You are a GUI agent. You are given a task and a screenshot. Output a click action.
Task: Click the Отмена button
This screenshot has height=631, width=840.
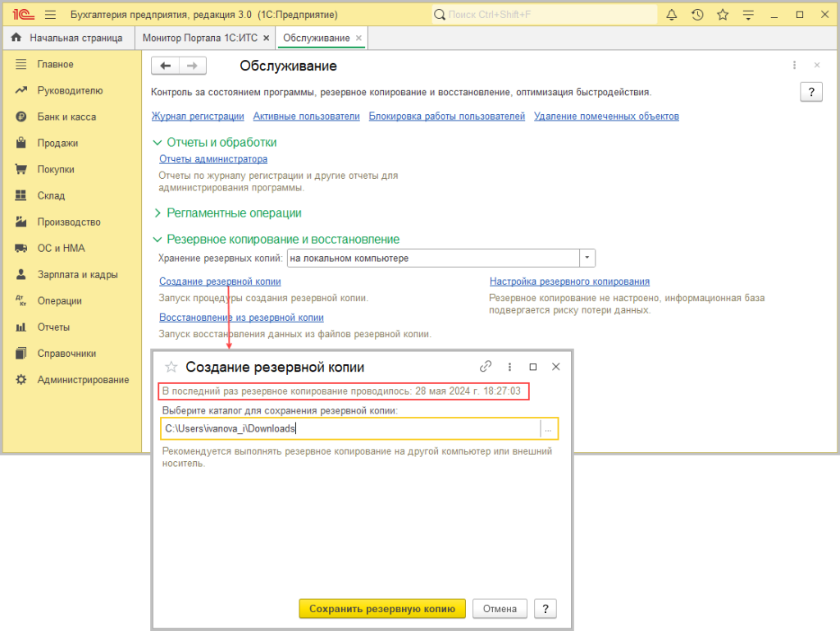[x=500, y=609]
